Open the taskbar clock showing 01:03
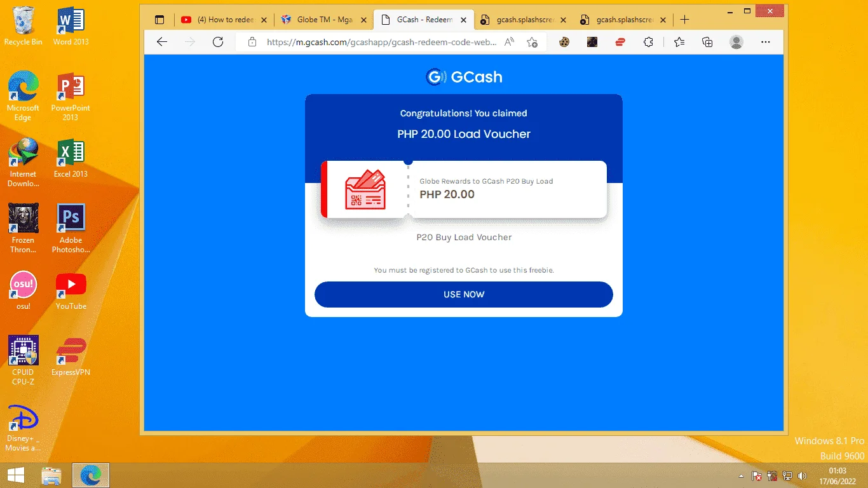 837,476
